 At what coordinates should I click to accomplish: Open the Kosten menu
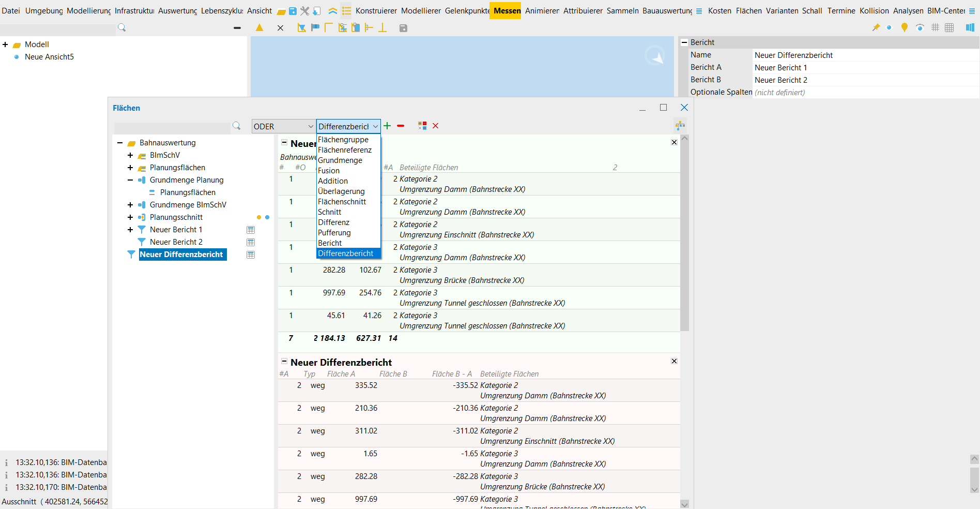[719, 11]
